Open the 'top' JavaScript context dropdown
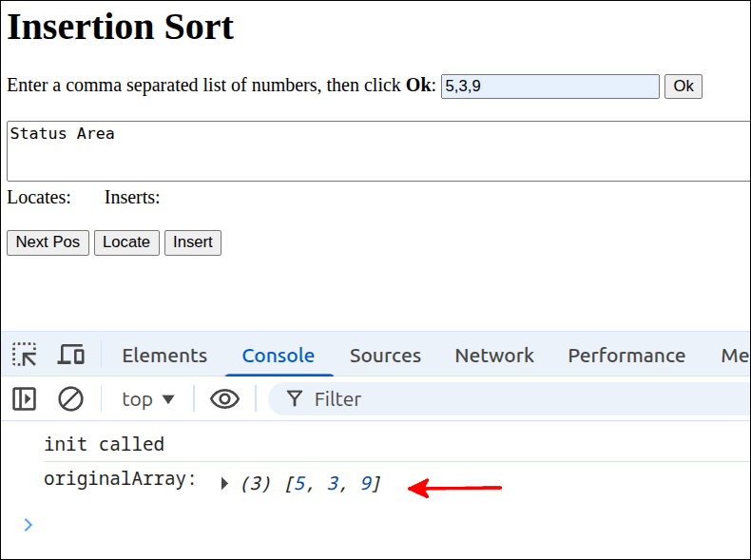This screenshot has height=560, width=751. tap(148, 399)
